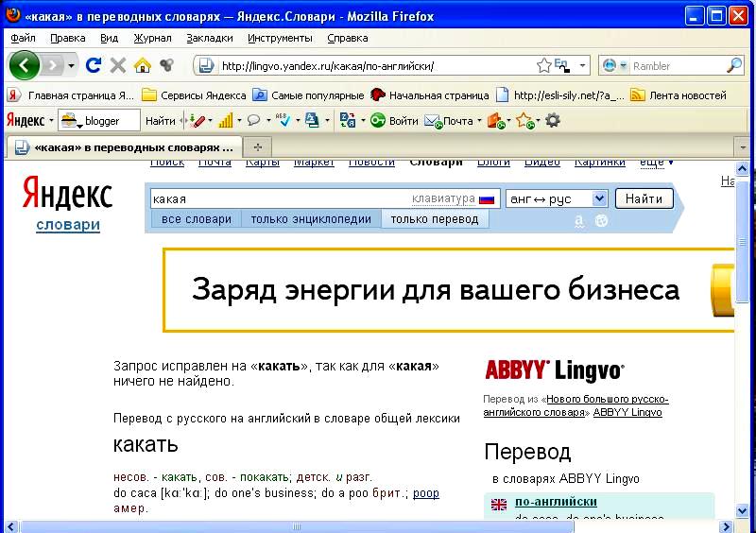Reload the page with the blue refresh icon
This screenshot has width=756, height=533.
pos(93,64)
